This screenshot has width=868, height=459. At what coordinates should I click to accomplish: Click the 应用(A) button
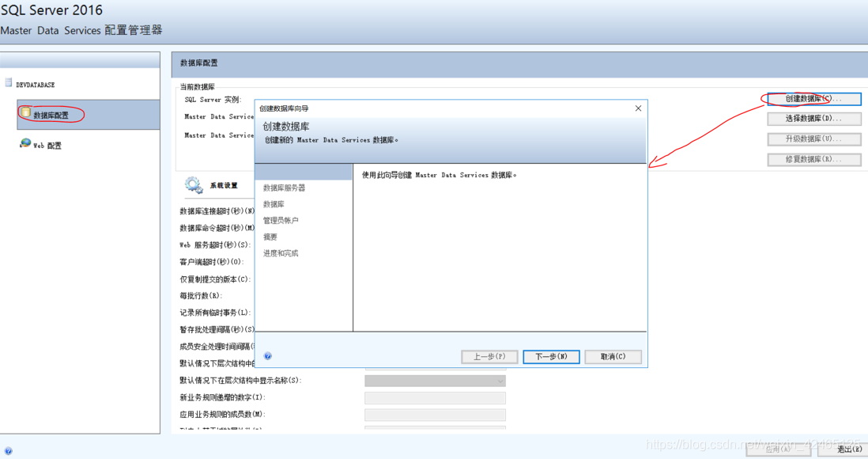coord(779,450)
